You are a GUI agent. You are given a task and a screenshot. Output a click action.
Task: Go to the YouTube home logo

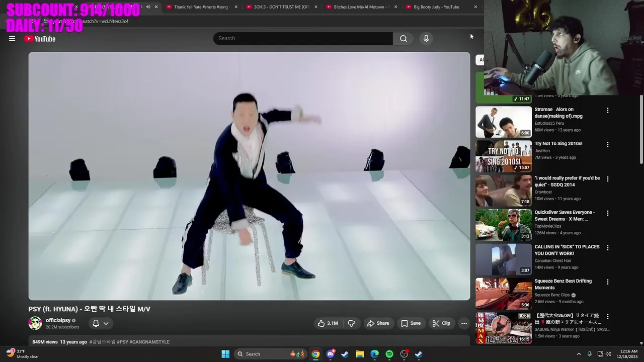point(40,39)
